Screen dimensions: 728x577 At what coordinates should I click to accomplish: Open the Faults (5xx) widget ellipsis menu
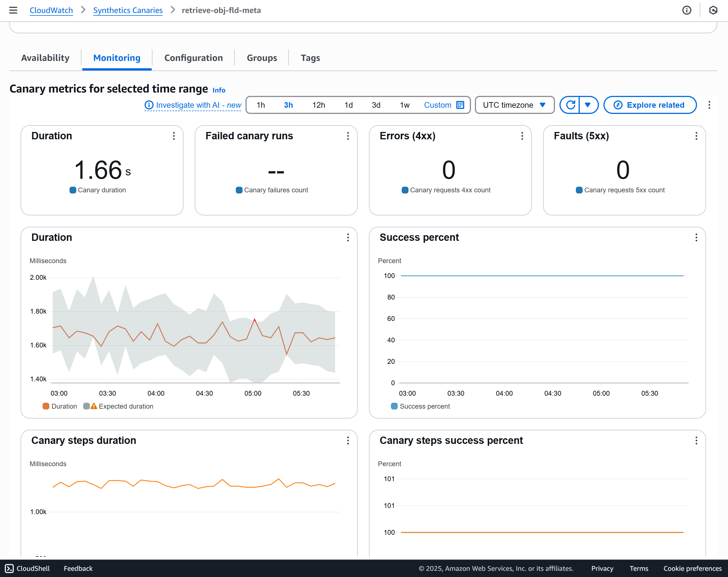coord(696,136)
